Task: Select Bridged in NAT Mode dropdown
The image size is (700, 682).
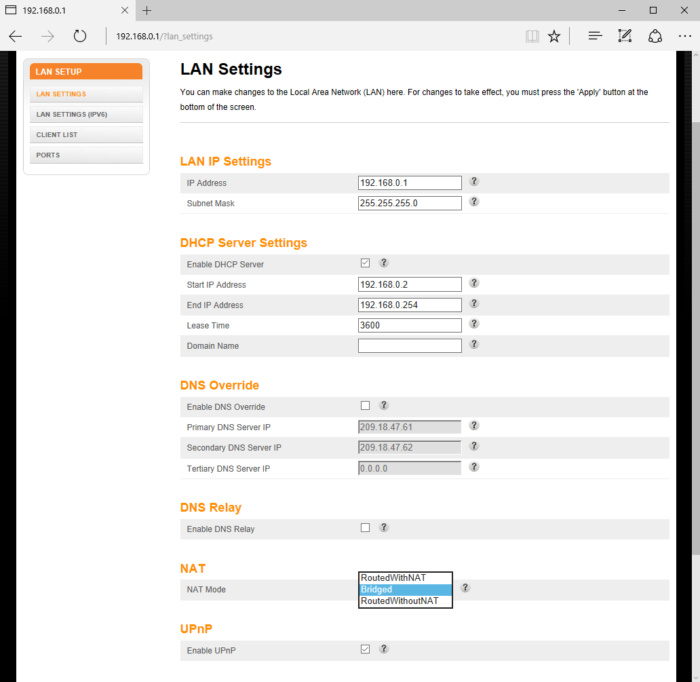Action: (x=405, y=590)
